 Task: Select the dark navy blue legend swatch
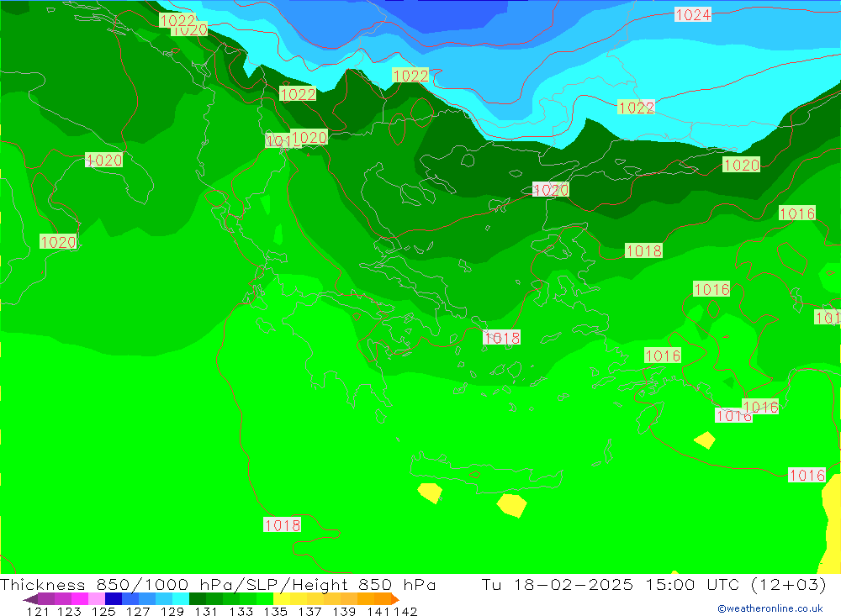point(114,599)
